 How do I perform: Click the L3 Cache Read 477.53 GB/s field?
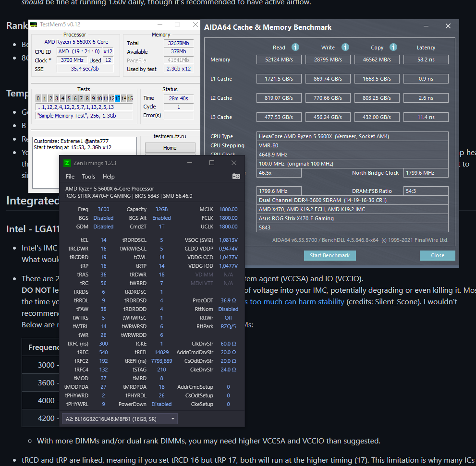click(x=279, y=117)
